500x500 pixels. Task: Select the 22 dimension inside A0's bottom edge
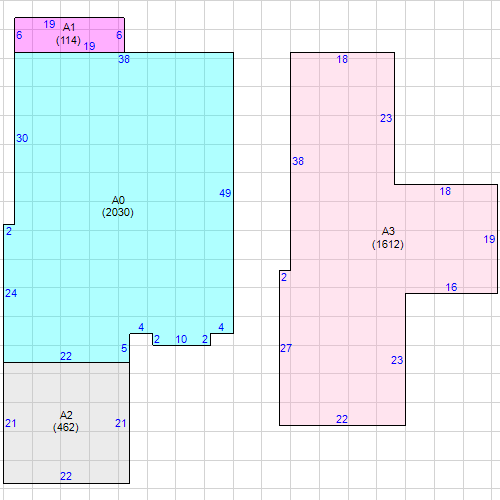[x=66, y=356]
